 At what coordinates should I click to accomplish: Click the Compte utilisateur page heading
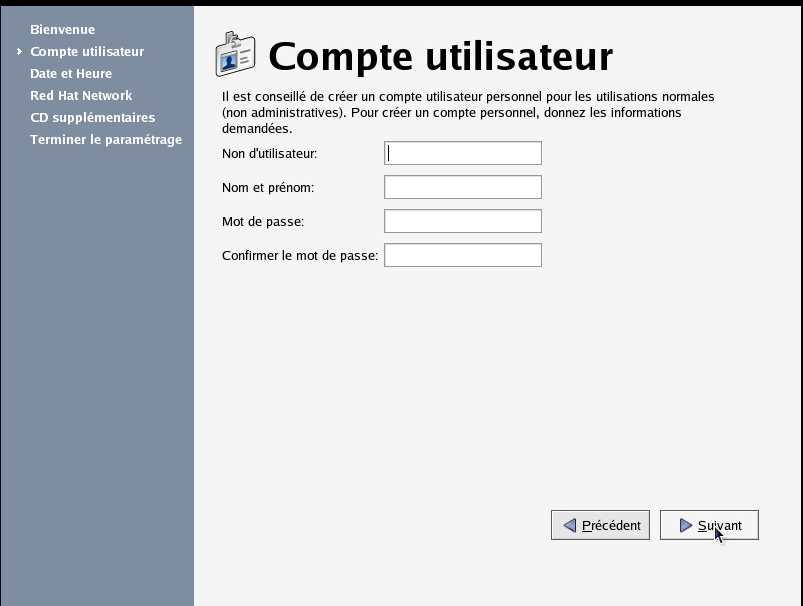(440, 57)
